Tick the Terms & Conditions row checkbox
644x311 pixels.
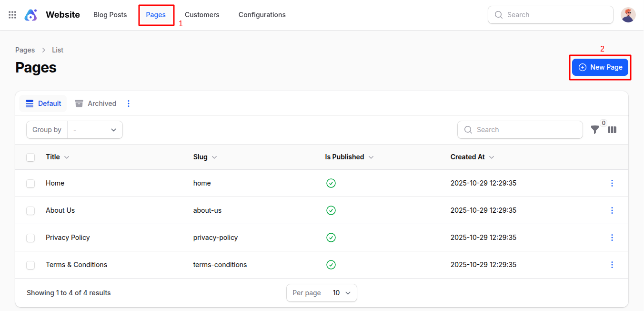tap(30, 265)
